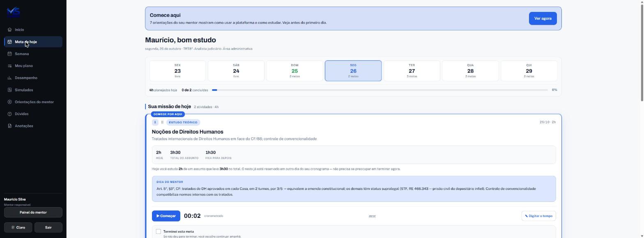The image size is (644, 238).
Task: Click the 'Ver agora' button
Action: tap(543, 18)
